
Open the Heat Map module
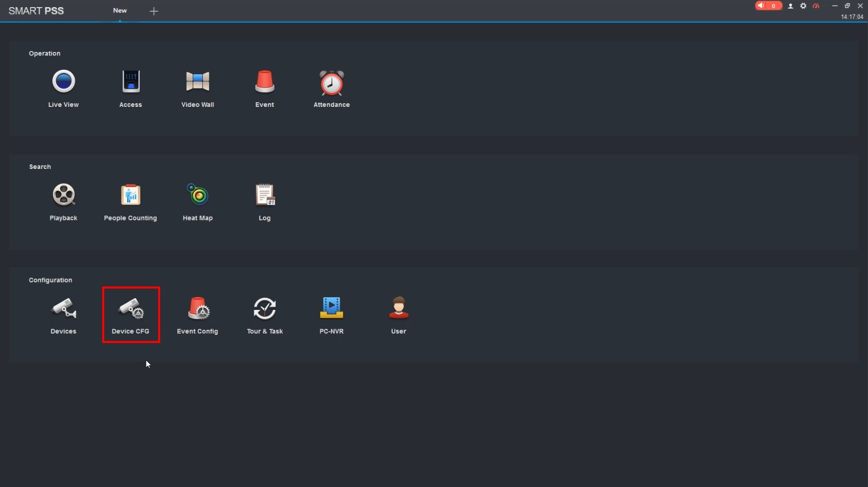coord(198,194)
